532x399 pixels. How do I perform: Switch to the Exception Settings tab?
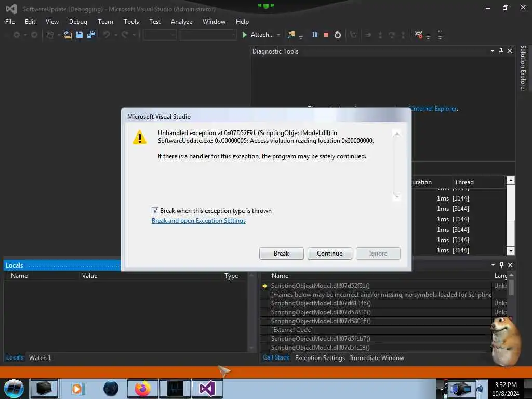(x=320, y=358)
